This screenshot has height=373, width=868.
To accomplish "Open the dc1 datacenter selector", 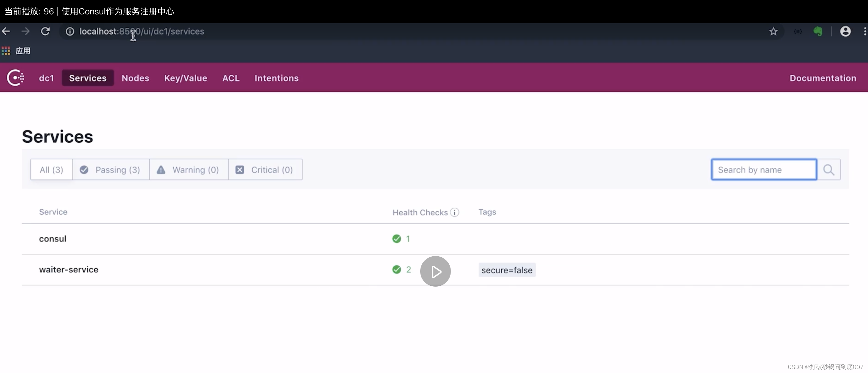I will (x=47, y=78).
